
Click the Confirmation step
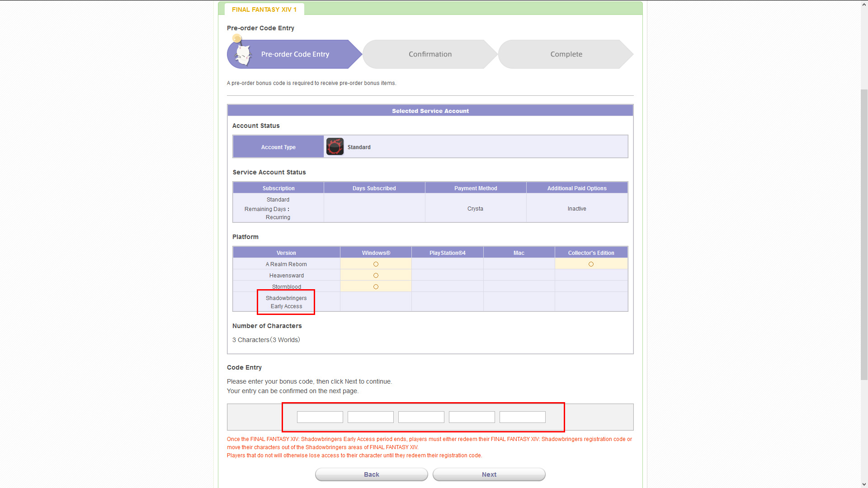pyautogui.click(x=430, y=54)
